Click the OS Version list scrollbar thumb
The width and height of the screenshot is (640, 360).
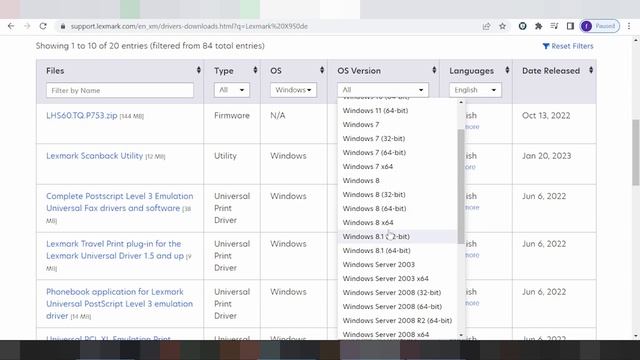[461, 186]
